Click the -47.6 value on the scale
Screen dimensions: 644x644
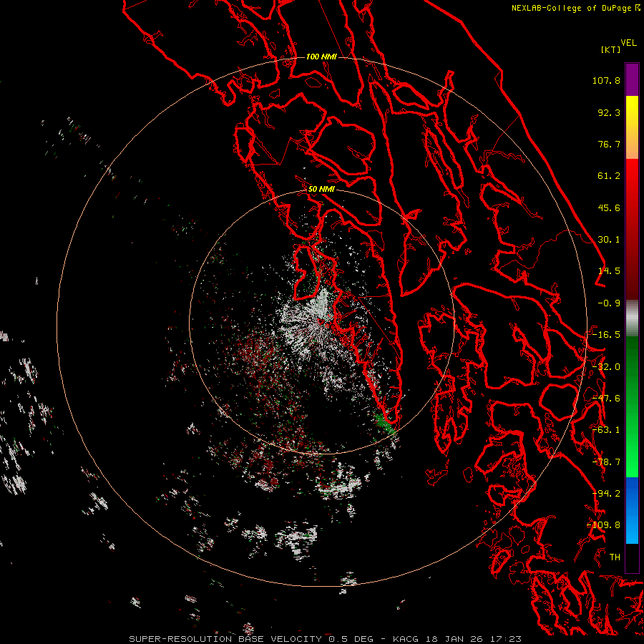pyautogui.click(x=606, y=399)
